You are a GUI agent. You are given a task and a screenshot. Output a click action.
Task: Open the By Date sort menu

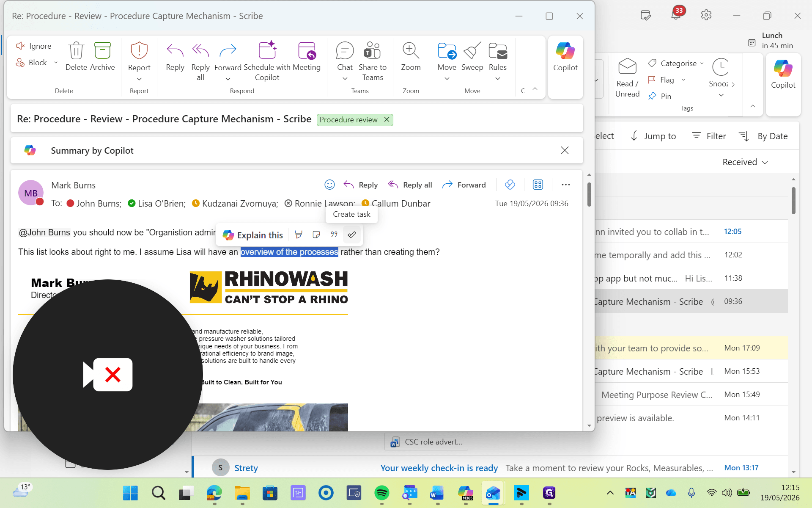(x=763, y=136)
